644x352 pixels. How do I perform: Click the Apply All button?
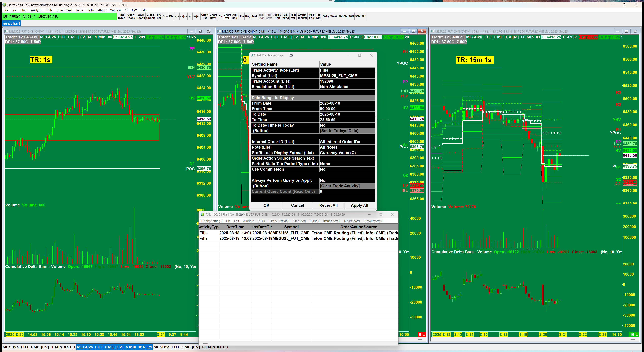tap(360, 205)
